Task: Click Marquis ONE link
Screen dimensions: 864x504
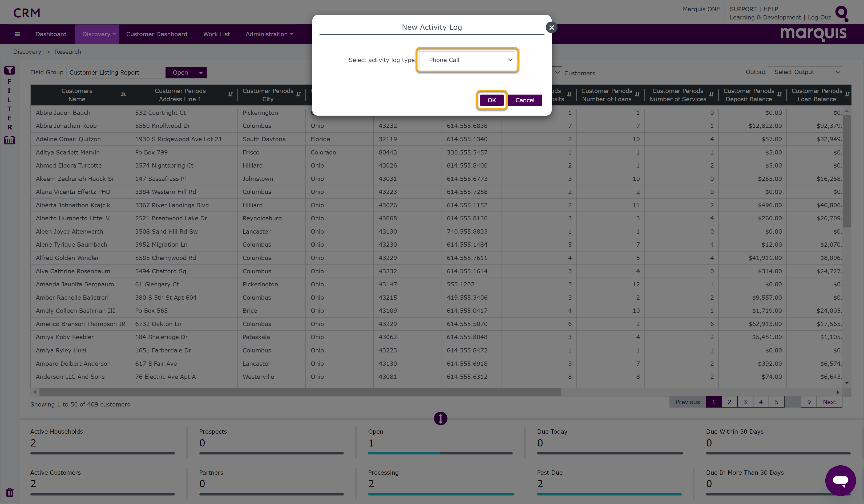Action: (x=701, y=9)
